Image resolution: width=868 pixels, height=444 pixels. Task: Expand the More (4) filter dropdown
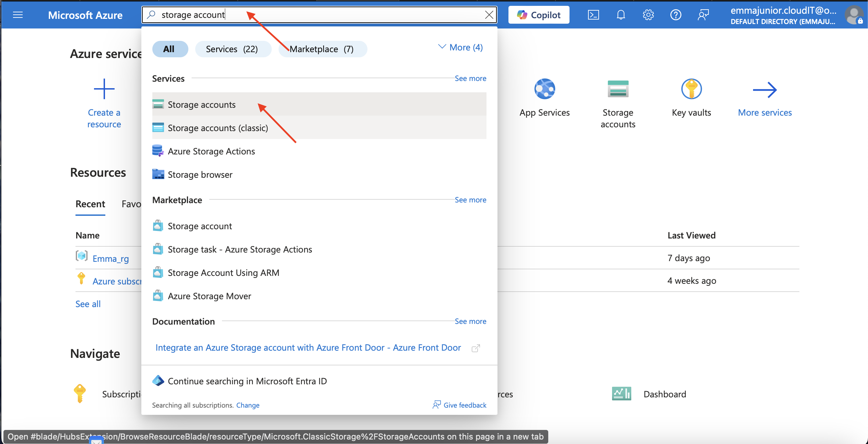[x=460, y=47]
